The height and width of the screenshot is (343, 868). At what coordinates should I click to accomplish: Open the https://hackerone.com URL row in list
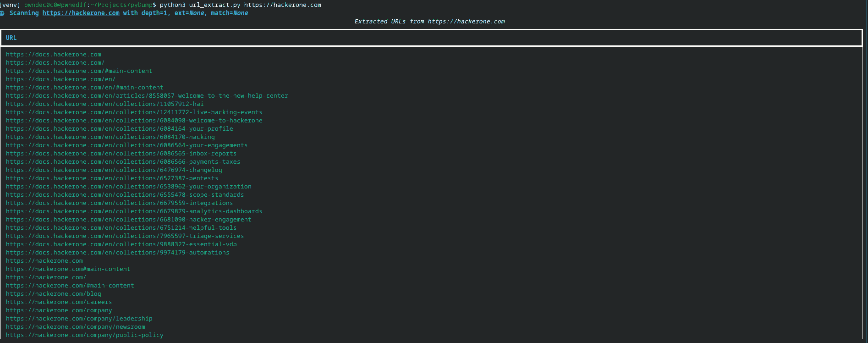44,261
